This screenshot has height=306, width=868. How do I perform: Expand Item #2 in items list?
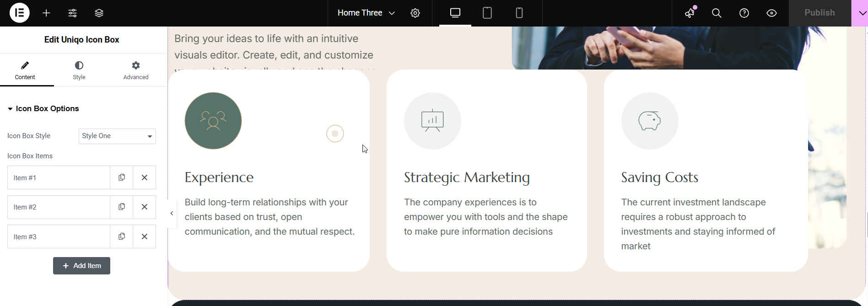tap(59, 207)
